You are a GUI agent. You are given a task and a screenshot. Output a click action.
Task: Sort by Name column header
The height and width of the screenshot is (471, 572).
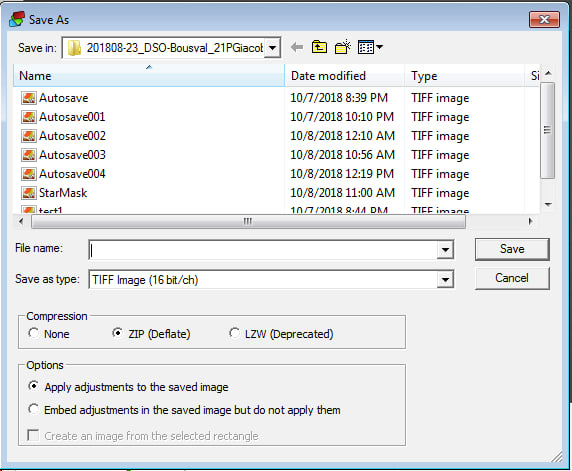point(149,76)
